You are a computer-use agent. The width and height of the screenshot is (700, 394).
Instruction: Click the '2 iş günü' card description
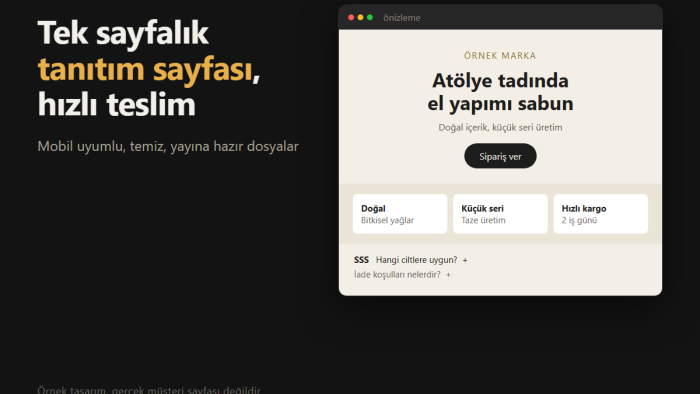click(x=579, y=220)
